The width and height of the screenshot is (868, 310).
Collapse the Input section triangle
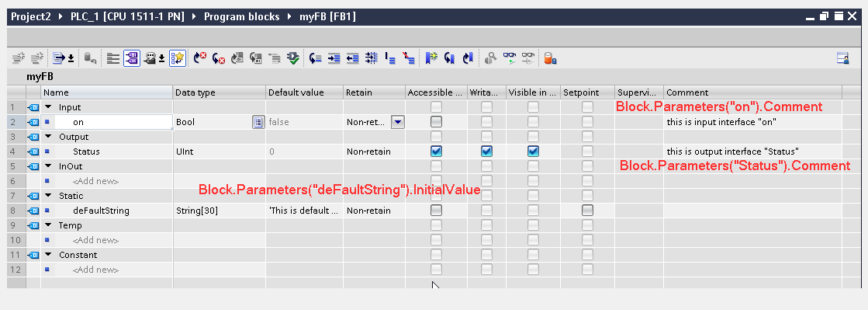[47, 107]
